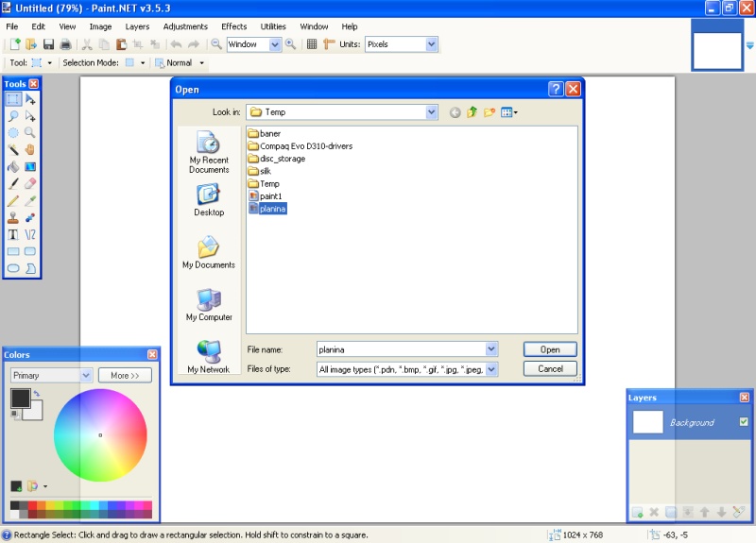The height and width of the screenshot is (543, 756).
Task: Toggle the pixel grid button in toolbar
Action: (x=312, y=44)
